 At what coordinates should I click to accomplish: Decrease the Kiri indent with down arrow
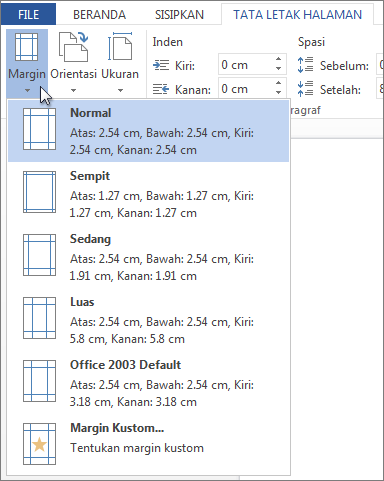(x=279, y=69)
